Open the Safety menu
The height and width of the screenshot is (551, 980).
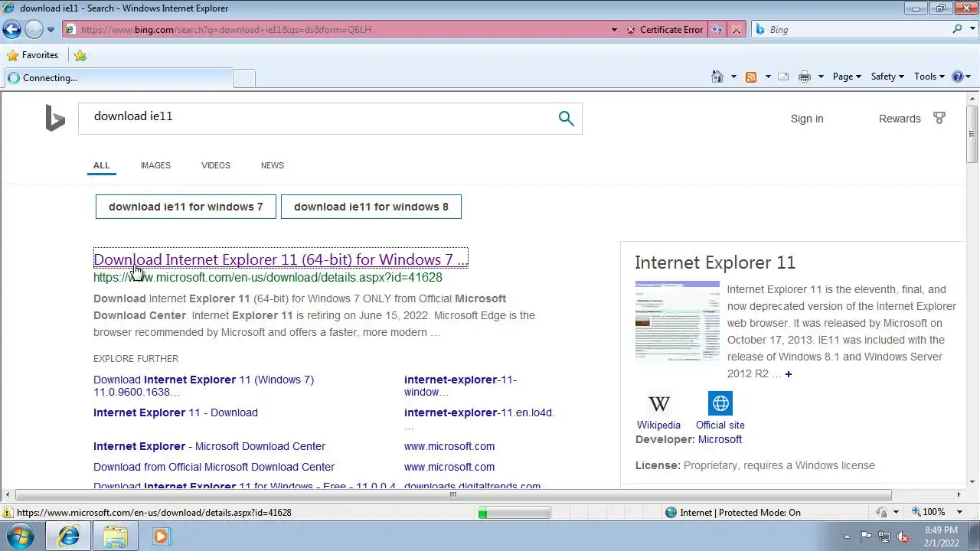(887, 77)
